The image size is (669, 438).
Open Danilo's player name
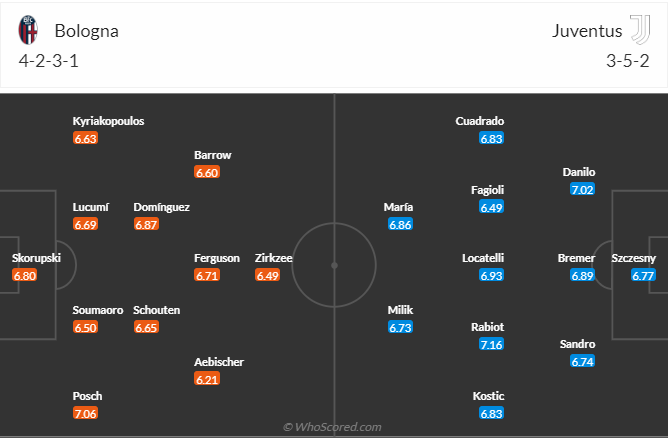579,172
